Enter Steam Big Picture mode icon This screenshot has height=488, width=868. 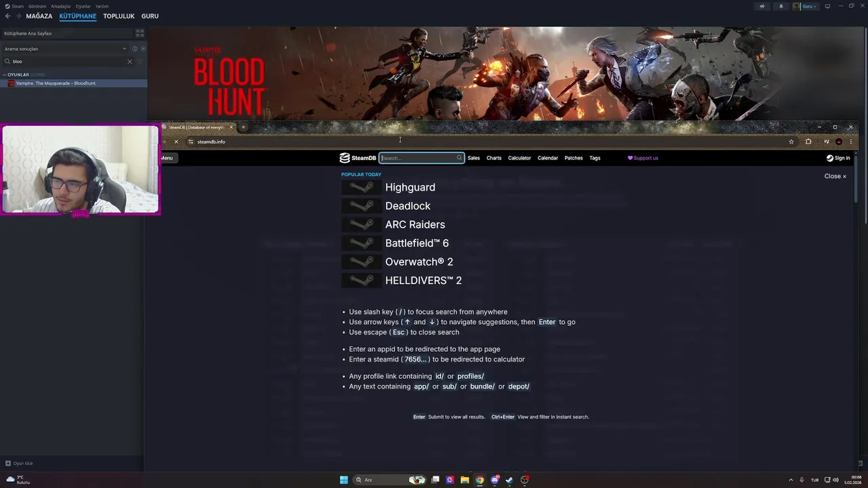(827, 6)
